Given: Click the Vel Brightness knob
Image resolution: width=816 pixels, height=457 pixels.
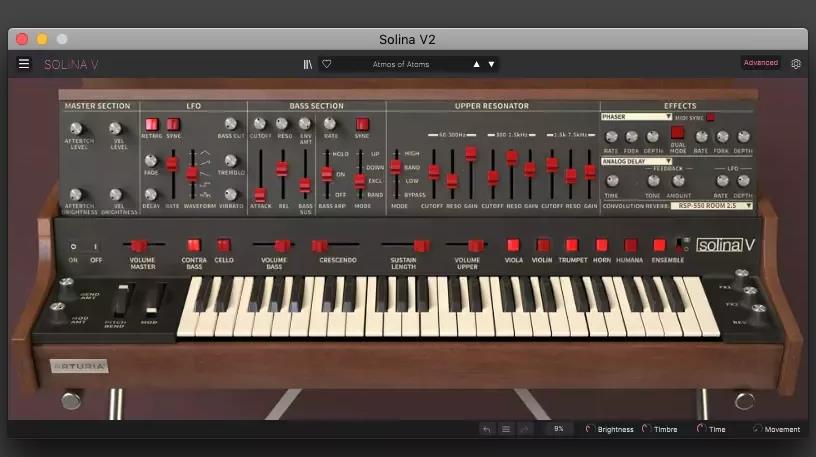Looking at the screenshot, I should (116, 194).
